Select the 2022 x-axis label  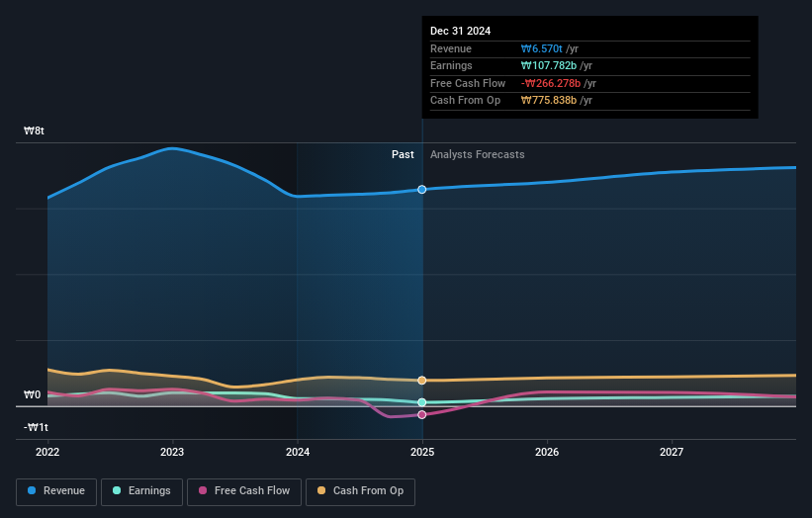click(47, 452)
